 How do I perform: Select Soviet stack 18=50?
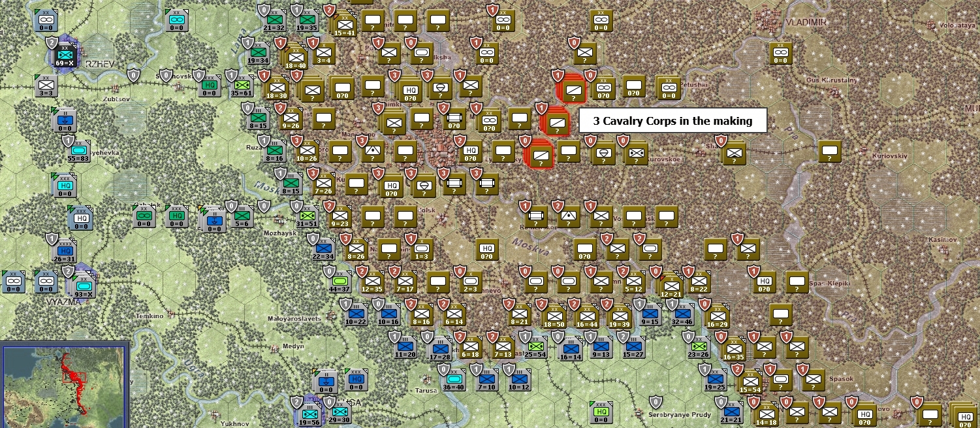tap(553, 316)
